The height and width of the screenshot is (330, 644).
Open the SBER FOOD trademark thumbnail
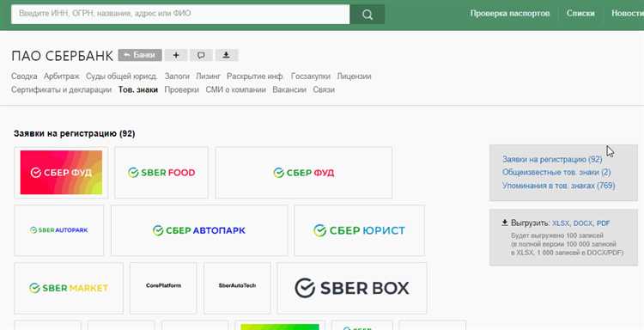coord(161,173)
